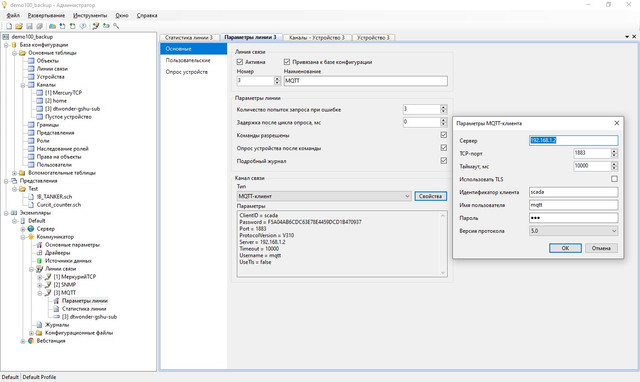Click the Объекты table icon
This screenshot has height=382, width=640.
(31, 61)
